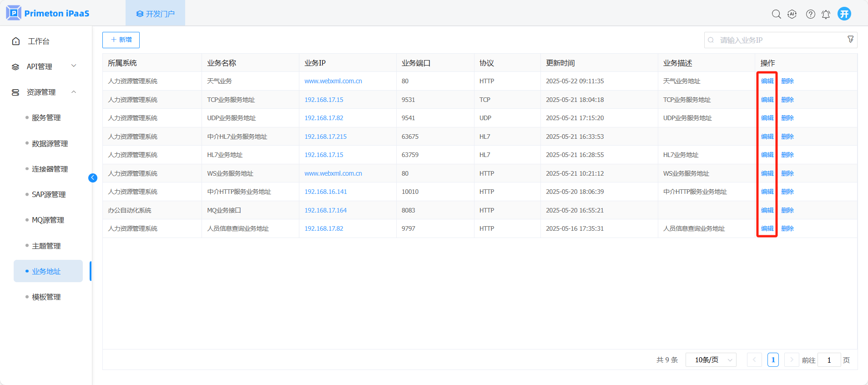The height and width of the screenshot is (385, 868).
Task: Open the 192.168.17.215 IP link
Action: (325, 137)
